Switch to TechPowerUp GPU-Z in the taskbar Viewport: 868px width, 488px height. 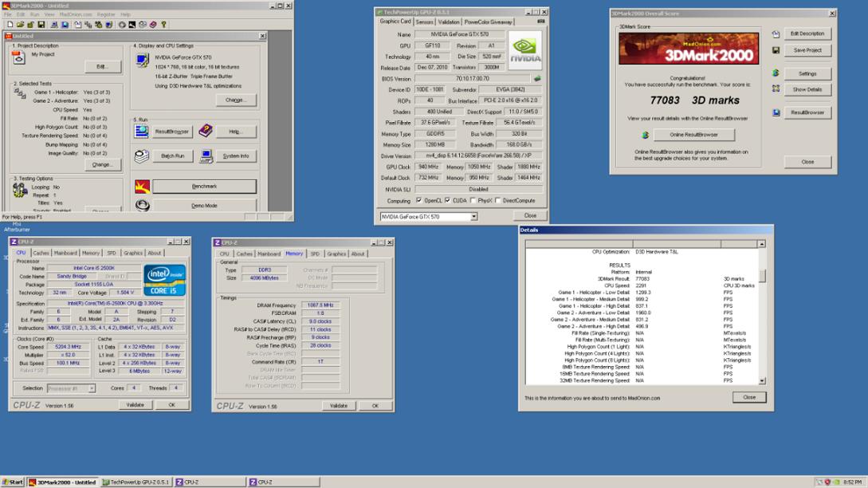click(x=136, y=482)
